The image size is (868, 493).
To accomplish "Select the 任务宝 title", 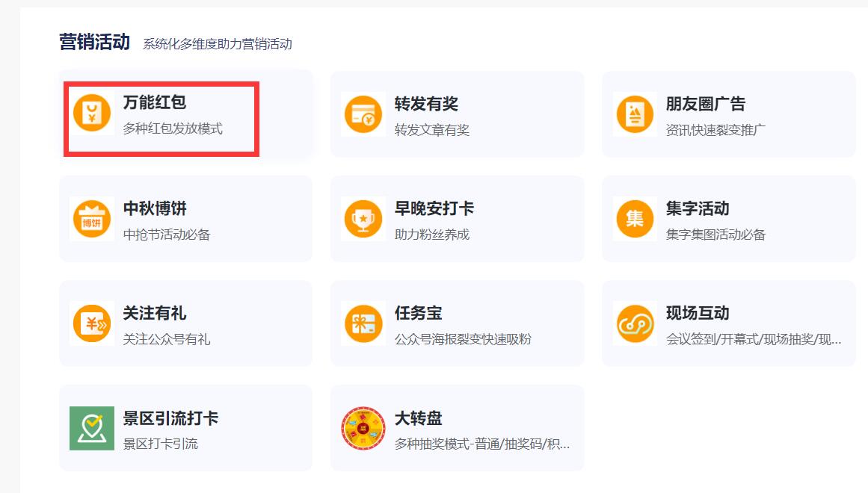I will 418,313.
